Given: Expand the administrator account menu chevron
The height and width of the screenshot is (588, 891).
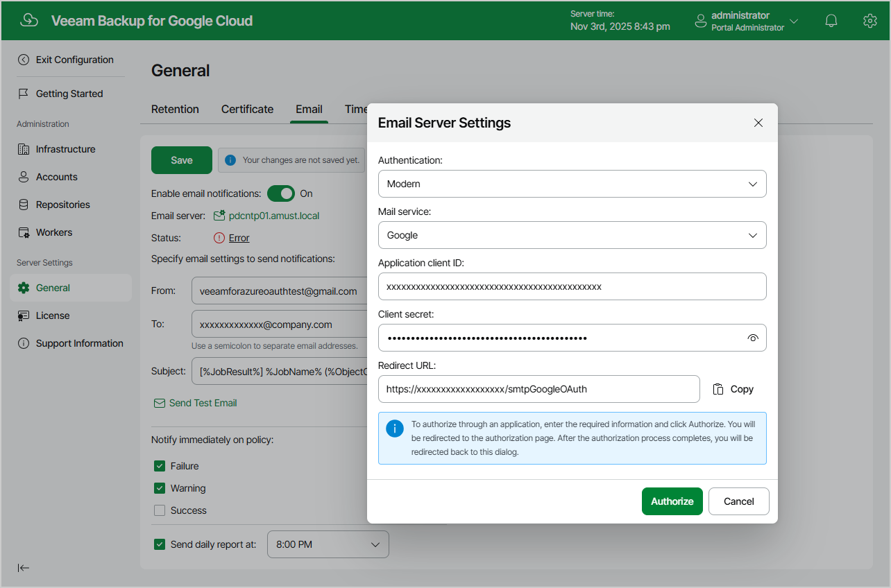Looking at the screenshot, I should pyautogui.click(x=794, y=21).
